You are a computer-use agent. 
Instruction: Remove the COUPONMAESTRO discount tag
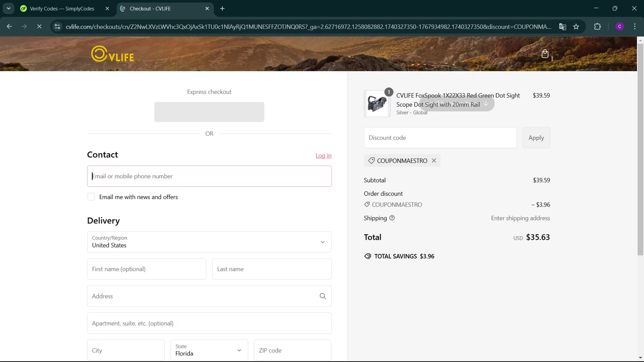pyautogui.click(x=434, y=160)
